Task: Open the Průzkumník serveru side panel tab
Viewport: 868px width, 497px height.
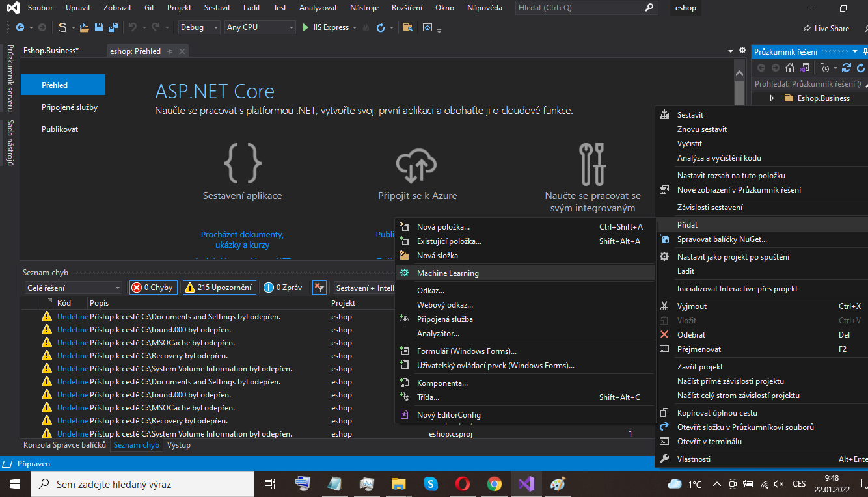Action: pos(10,78)
